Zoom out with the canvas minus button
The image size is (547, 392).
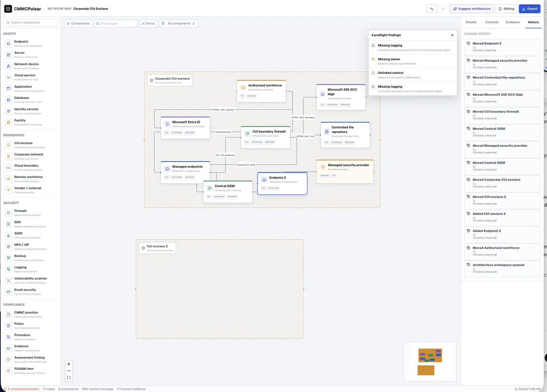pyautogui.click(x=69, y=371)
